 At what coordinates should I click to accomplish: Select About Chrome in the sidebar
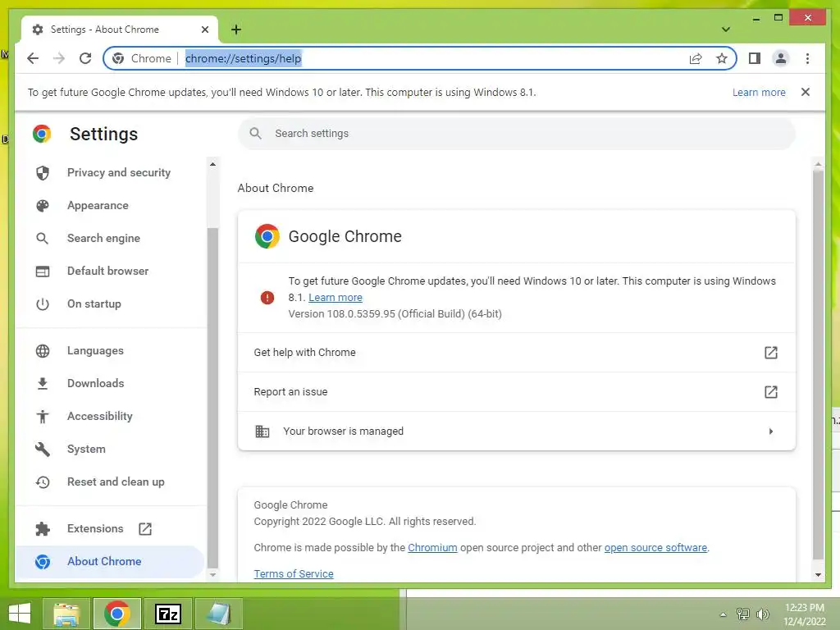[111, 561]
